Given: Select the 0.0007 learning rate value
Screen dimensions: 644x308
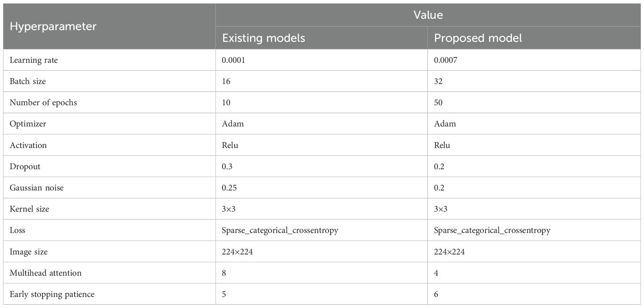Looking at the screenshot, I should pyautogui.click(x=446, y=60).
